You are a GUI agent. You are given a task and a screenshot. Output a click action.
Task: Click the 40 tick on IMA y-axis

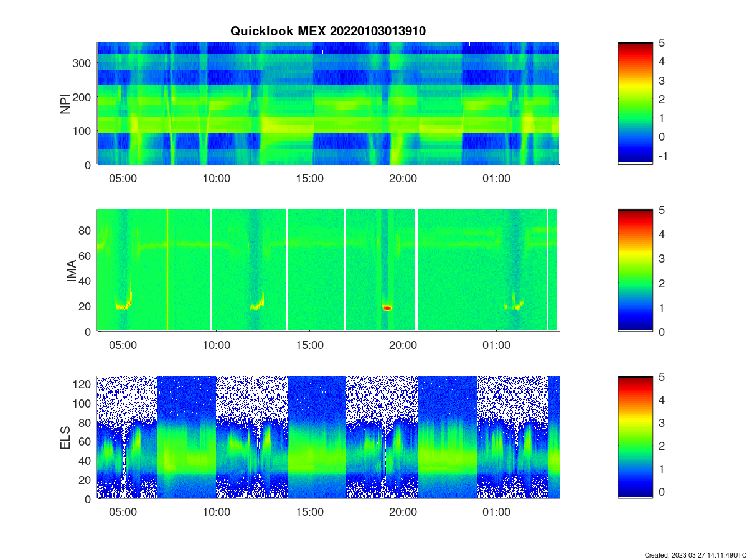pyautogui.click(x=86, y=281)
